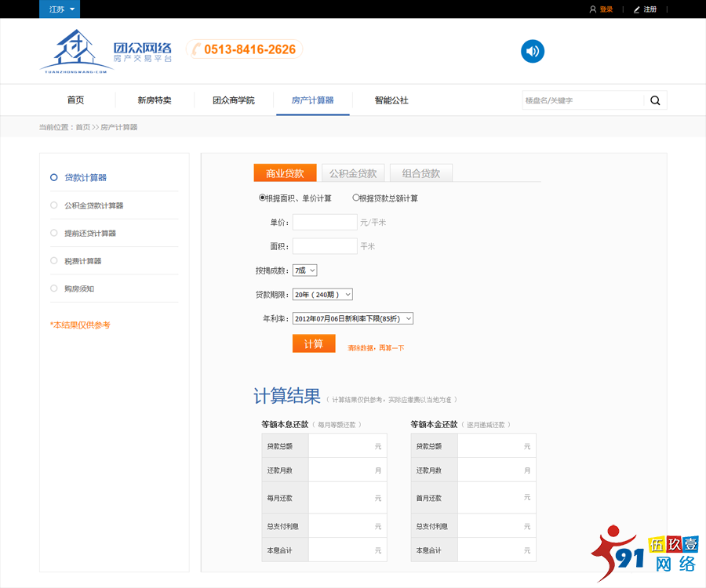
Task: Switch to the 公积金贷款 tab
Action: coord(352,172)
